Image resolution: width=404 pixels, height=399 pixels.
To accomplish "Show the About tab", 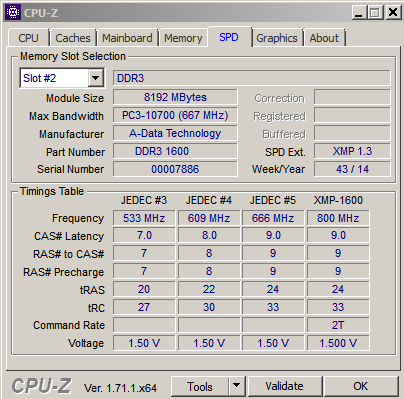I will click(324, 38).
